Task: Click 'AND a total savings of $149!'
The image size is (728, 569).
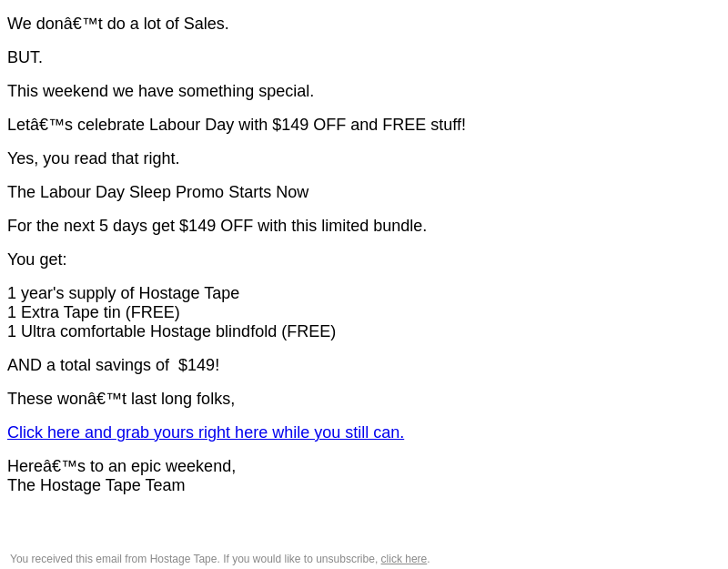Action: (114, 365)
